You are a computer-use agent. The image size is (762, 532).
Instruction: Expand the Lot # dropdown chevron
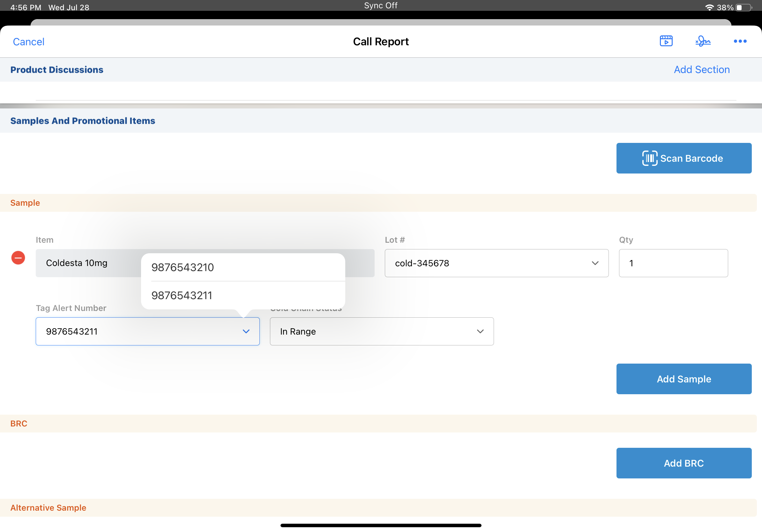[595, 263]
